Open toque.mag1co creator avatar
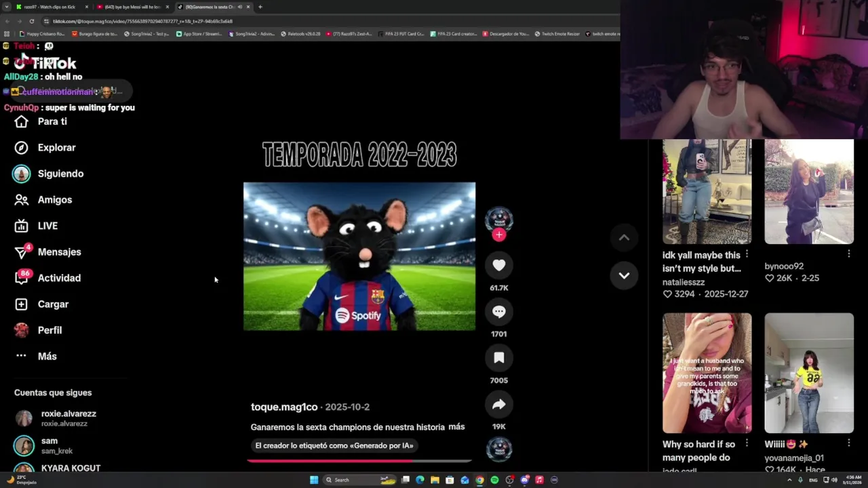The image size is (868, 488). click(499, 220)
